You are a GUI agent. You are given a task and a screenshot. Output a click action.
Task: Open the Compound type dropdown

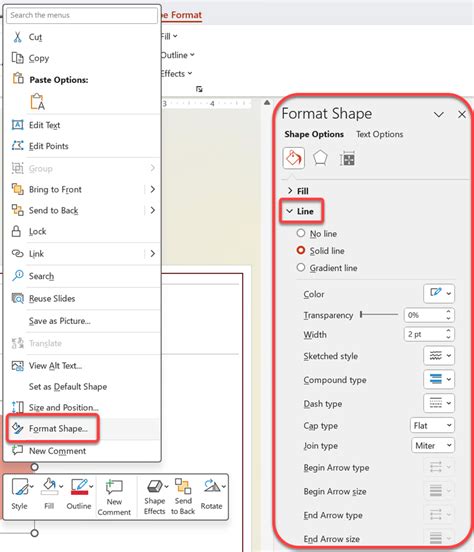pos(439,379)
